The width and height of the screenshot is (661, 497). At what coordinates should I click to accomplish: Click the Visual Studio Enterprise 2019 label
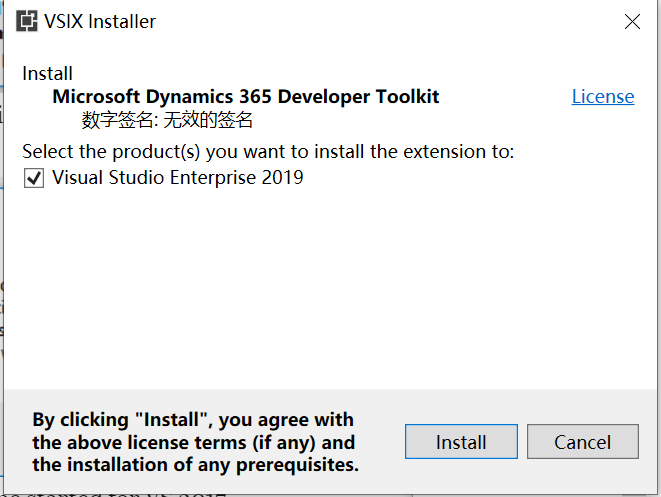[x=177, y=177]
